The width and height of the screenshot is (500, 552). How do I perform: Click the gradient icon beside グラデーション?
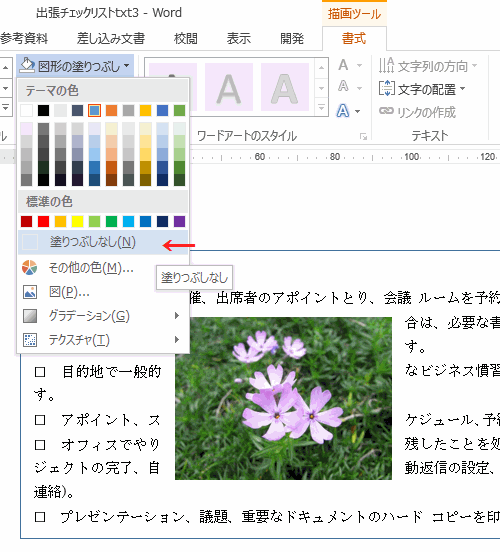pos(30,316)
